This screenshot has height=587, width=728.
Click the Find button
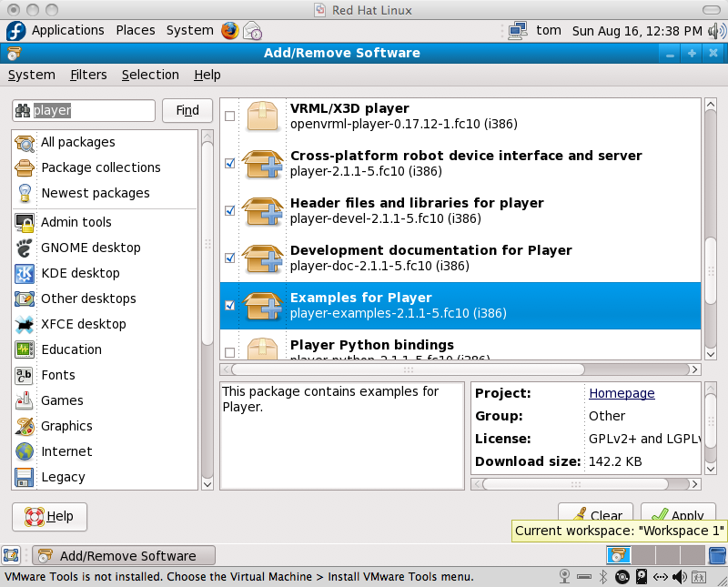tap(187, 110)
